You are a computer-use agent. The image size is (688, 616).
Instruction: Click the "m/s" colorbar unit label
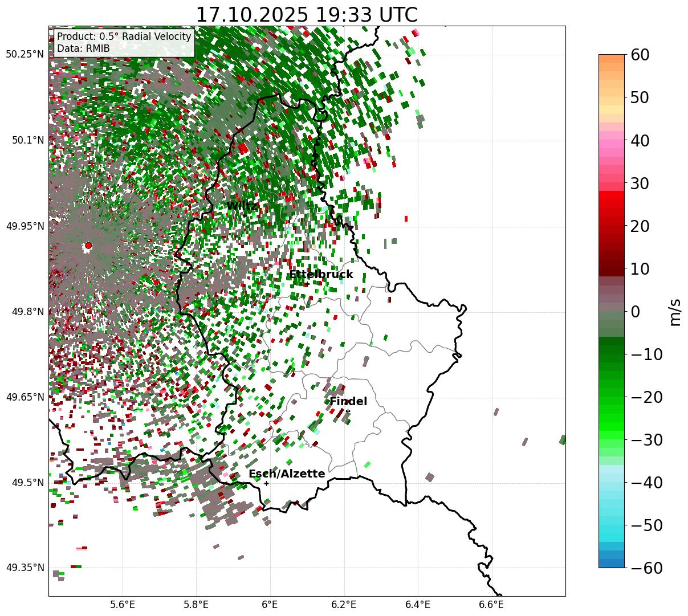click(x=675, y=311)
